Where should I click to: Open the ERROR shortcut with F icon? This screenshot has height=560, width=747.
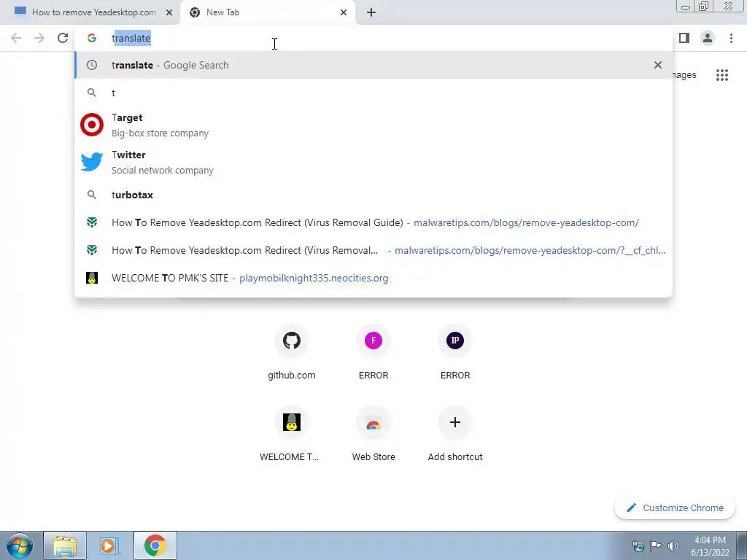[373, 352]
